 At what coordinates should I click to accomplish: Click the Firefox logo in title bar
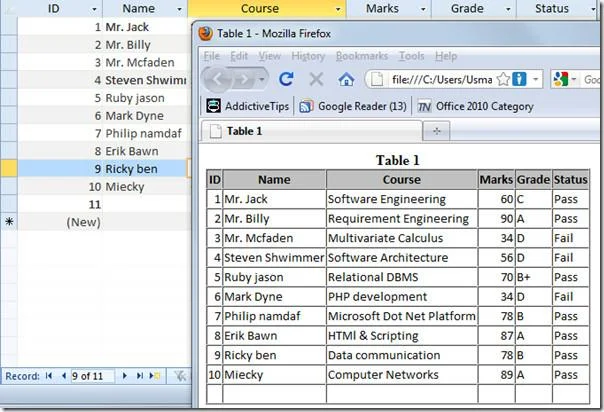[x=205, y=34]
